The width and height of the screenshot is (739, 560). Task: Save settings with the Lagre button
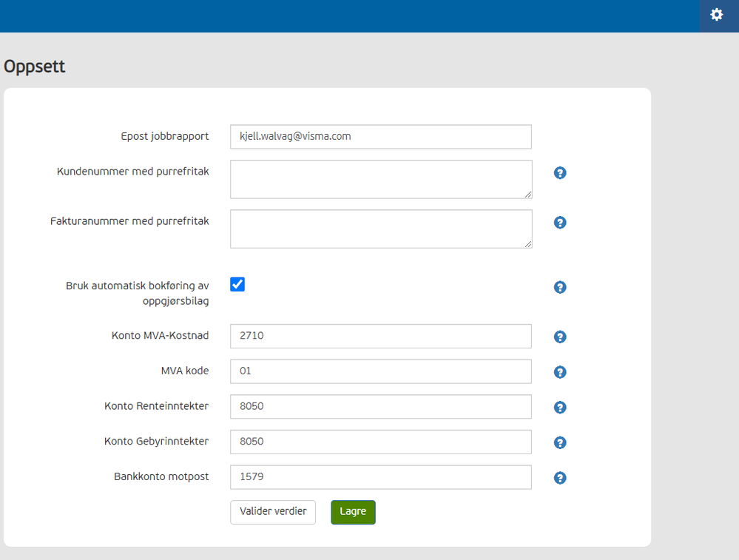[x=353, y=512]
